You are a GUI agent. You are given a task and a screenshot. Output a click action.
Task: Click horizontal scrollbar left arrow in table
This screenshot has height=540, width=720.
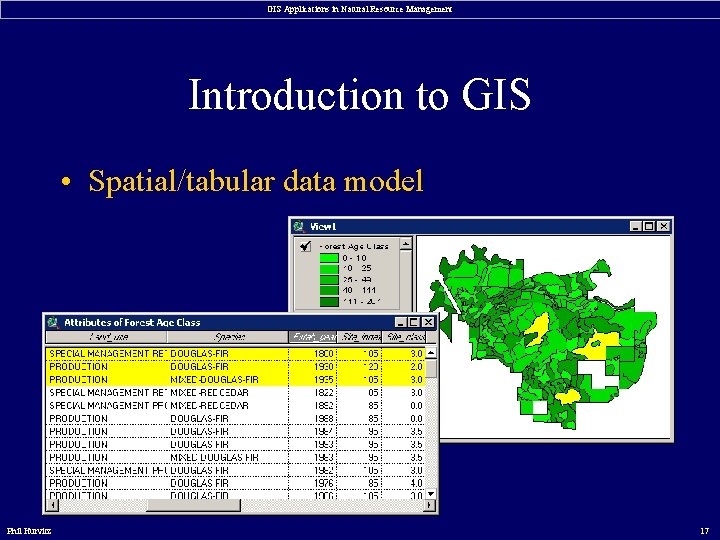pos(52,505)
